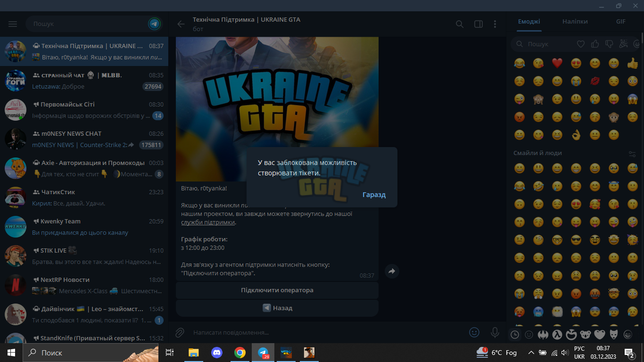Open the STIK LIVE channel
Screen dimensions: 644x362
[x=84, y=256]
